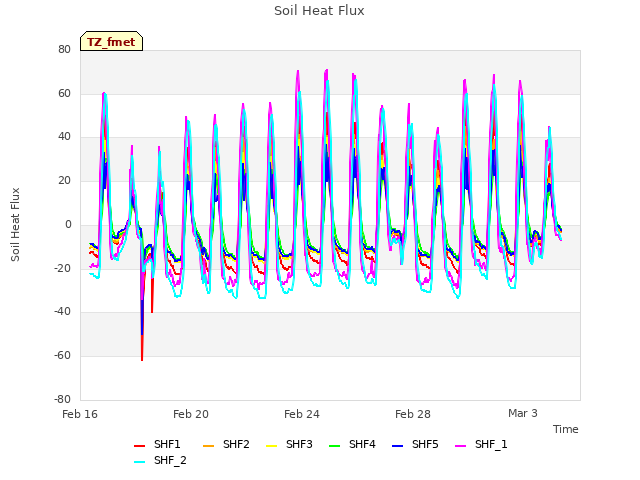Click the Soil Heat Flux chart title

[319, 11]
